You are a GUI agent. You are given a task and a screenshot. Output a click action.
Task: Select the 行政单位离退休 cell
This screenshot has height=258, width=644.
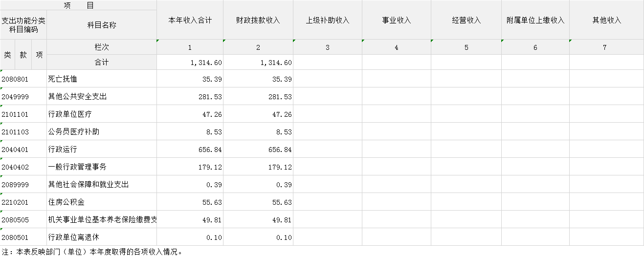73,237
